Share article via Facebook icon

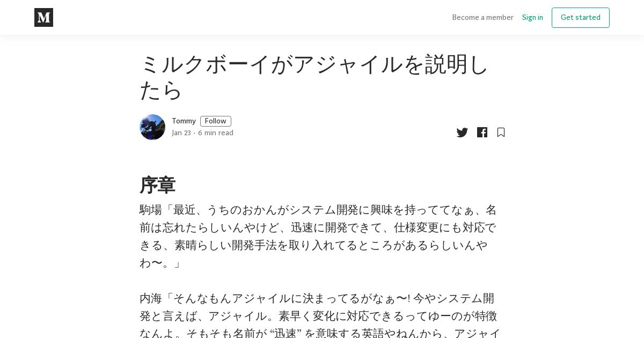(482, 133)
